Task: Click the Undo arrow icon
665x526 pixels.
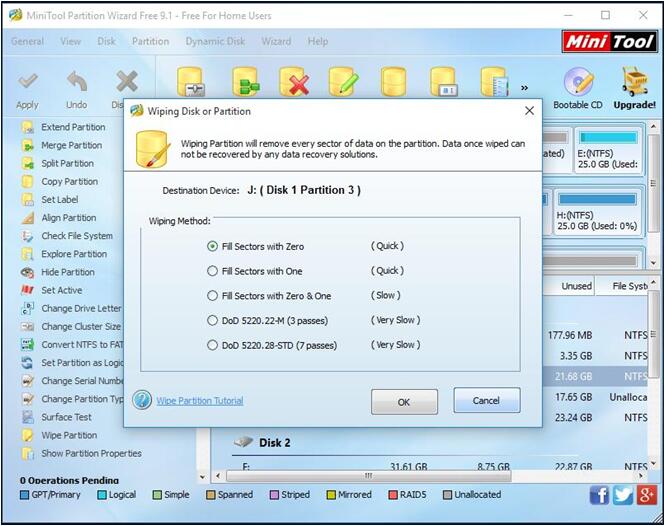Action: pyautogui.click(x=77, y=81)
